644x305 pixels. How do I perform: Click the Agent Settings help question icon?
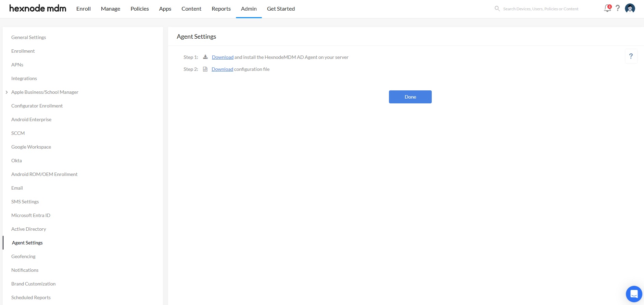[x=631, y=56]
